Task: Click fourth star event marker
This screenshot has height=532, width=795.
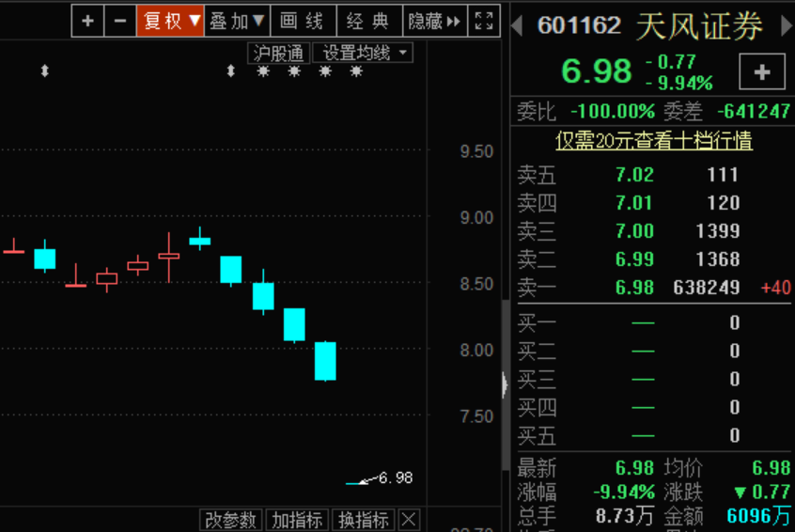Action: click(x=356, y=71)
